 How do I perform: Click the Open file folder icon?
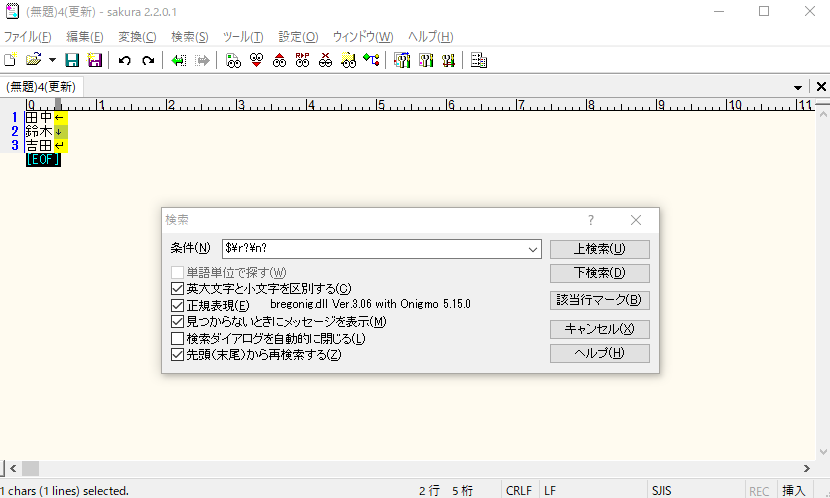coord(33,61)
